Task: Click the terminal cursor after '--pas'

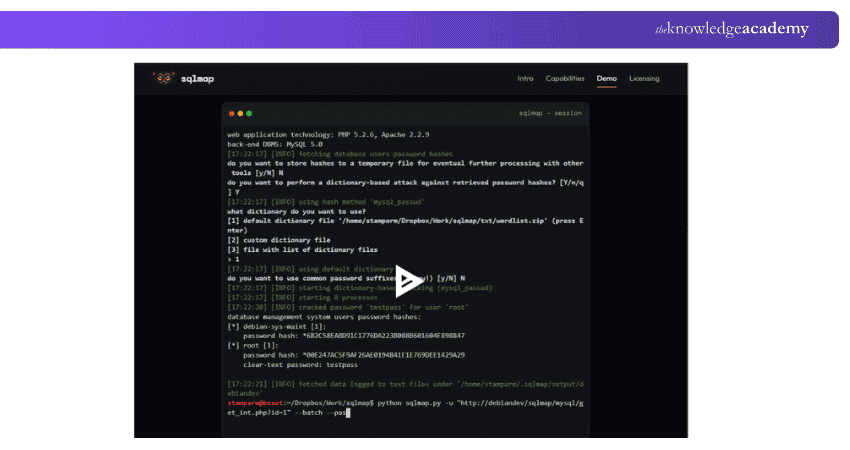Action: (x=348, y=413)
